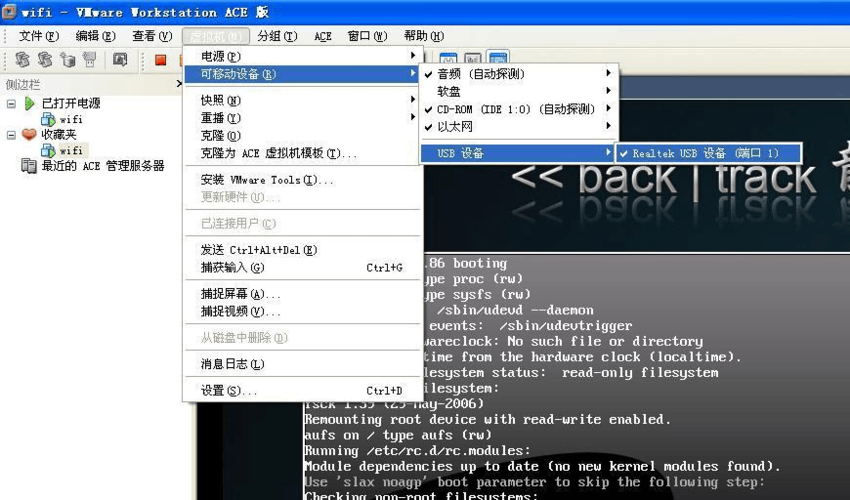The image size is (850, 500).
Task: Toggle Realtek USB 设备 (端口 1) connection
Action: coord(708,153)
